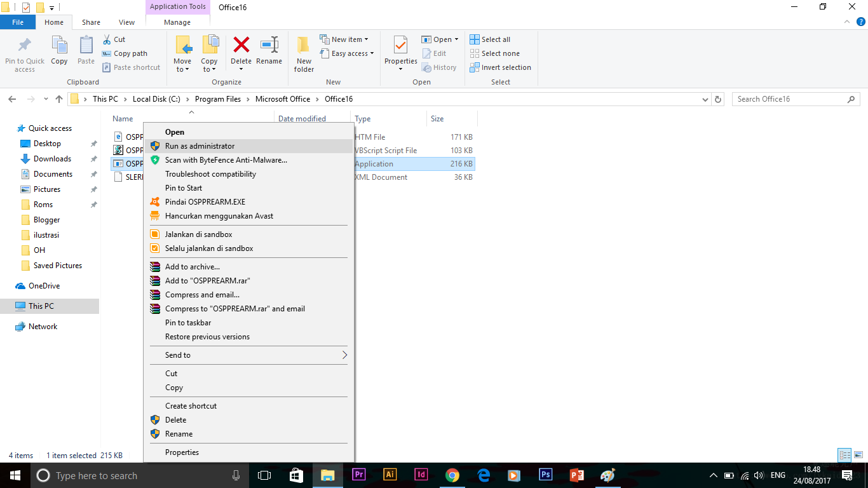Open the Blogger folder in sidebar
Image resolution: width=868 pixels, height=488 pixels.
coord(46,220)
